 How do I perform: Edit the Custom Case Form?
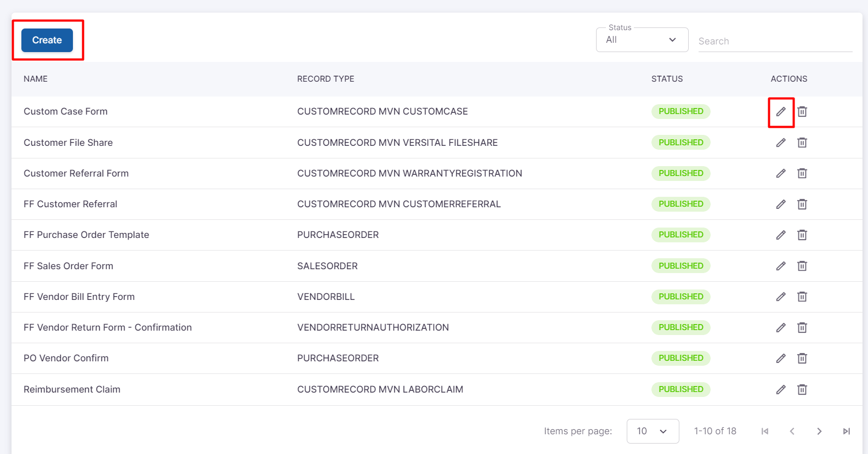click(x=781, y=112)
